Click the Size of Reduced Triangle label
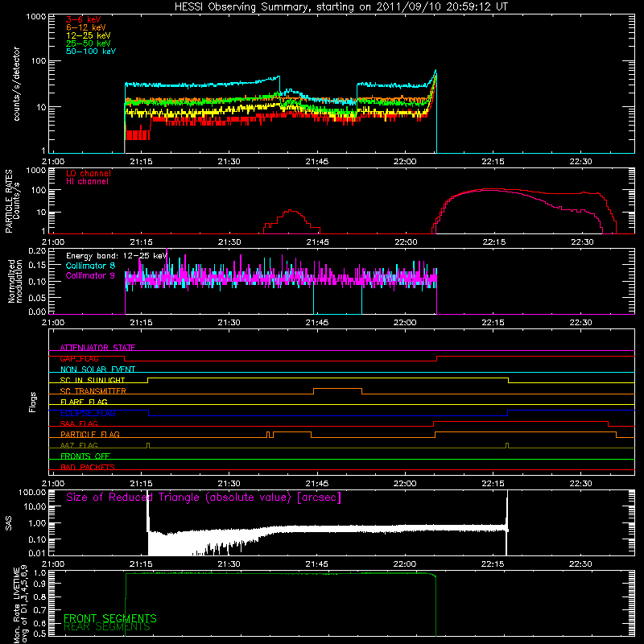 [204, 497]
